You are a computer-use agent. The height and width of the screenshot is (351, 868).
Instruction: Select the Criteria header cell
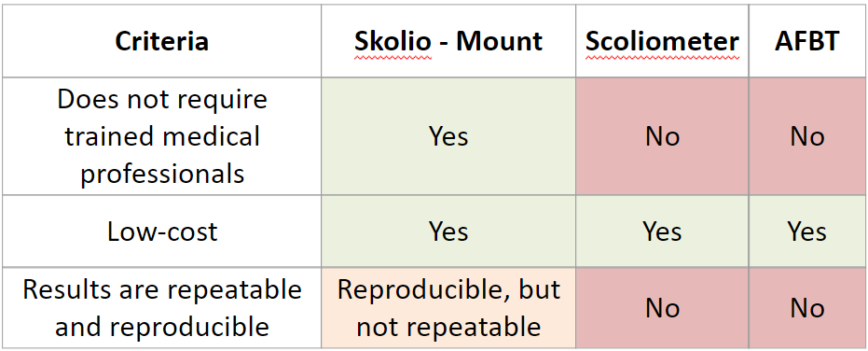161,41
